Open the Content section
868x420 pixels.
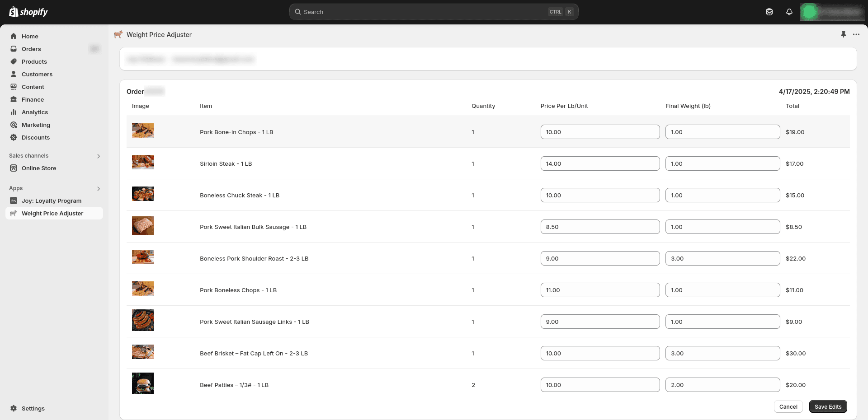click(x=33, y=87)
